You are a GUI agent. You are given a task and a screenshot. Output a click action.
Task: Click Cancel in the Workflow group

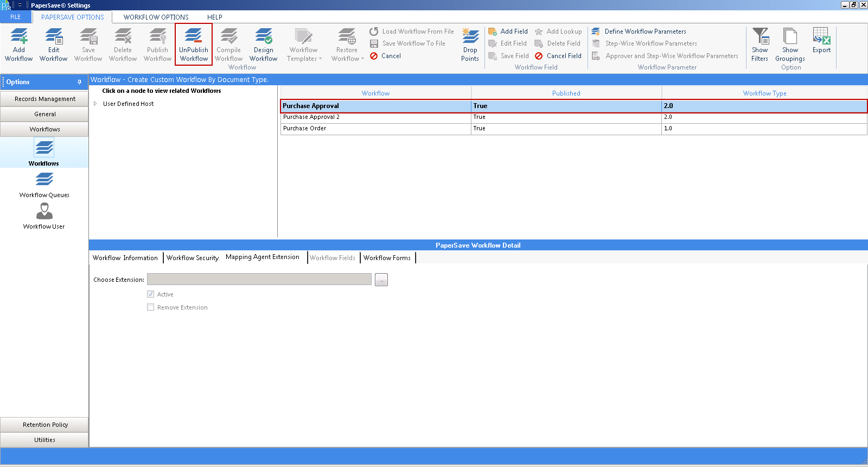(x=385, y=56)
